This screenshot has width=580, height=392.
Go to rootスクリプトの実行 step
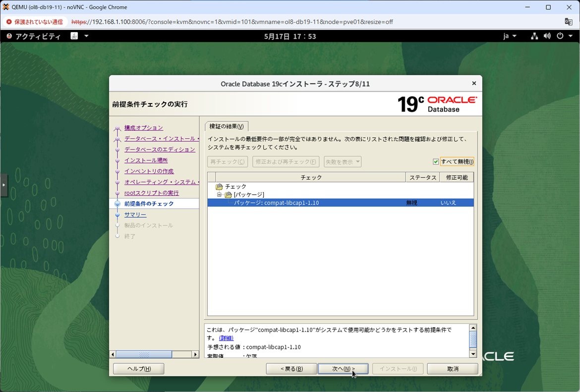tap(152, 193)
